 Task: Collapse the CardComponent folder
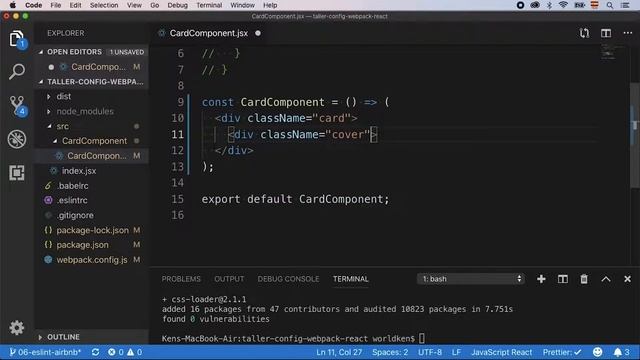pyautogui.click(x=55, y=141)
